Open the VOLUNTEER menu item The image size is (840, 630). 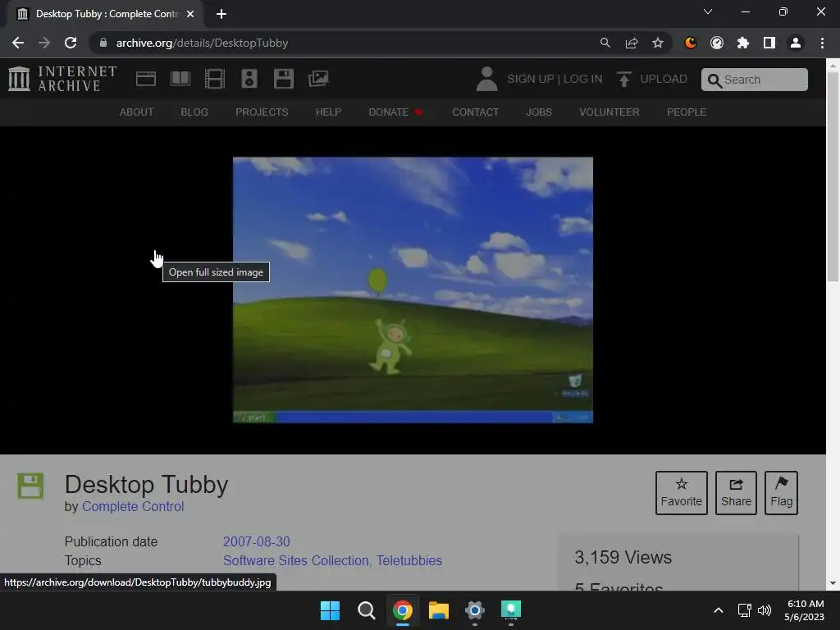(609, 112)
